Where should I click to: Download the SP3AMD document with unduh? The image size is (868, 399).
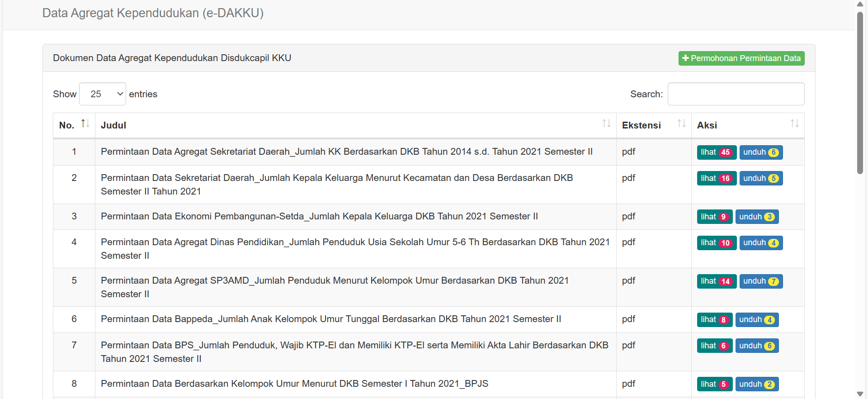[760, 281]
